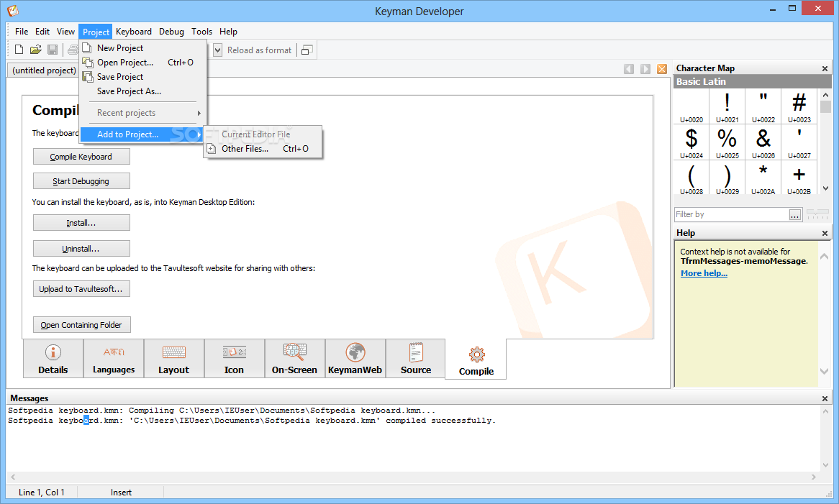The height and width of the screenshot is (504, 839).
Task: Open the Help menu
Action: click(x=228, y=32)
